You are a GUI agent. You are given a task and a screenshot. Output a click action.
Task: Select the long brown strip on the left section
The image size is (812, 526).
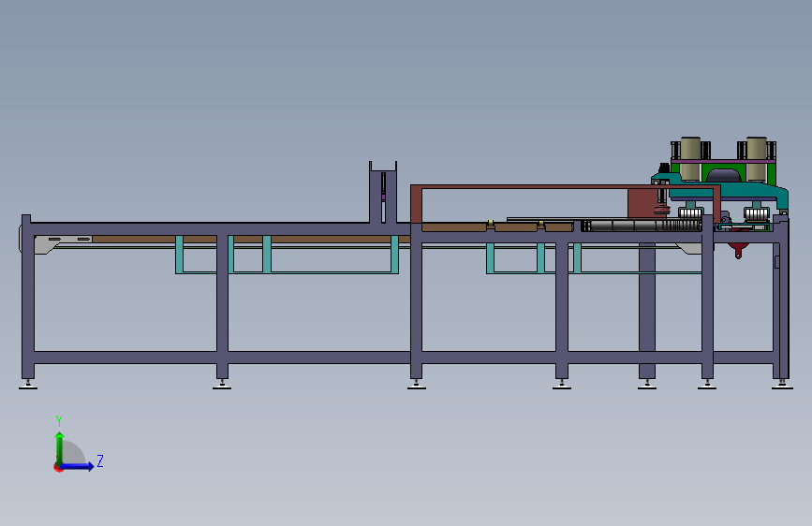251,240
